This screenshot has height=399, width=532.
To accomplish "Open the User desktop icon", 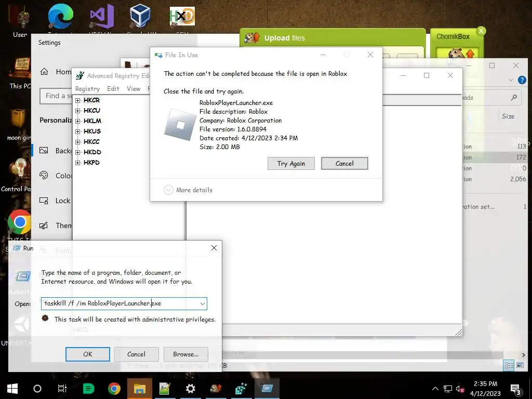I will click(20, 20).
